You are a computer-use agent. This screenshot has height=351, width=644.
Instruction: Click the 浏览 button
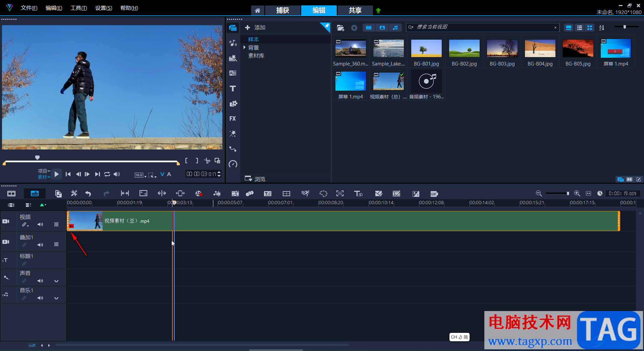255,179
